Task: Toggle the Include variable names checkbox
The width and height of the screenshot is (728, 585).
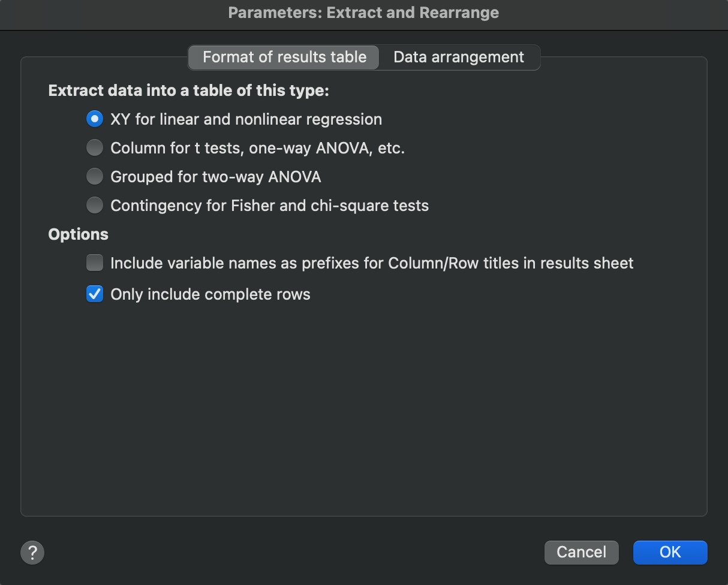Action: (x=95, y=263)
